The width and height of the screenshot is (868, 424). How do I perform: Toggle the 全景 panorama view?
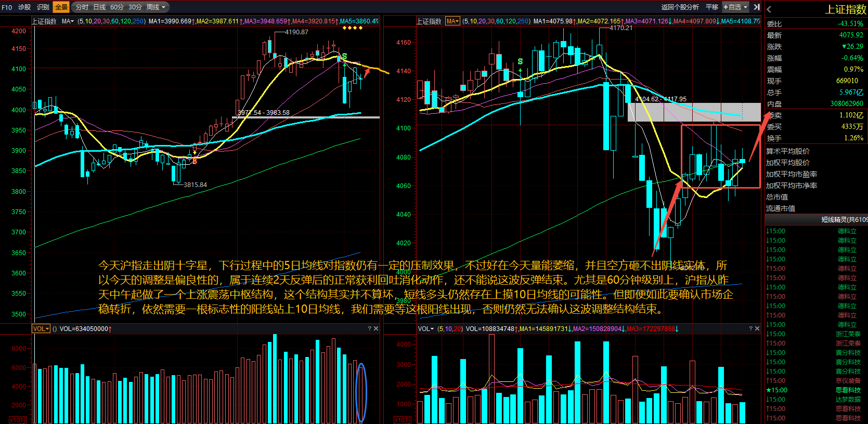61,7
